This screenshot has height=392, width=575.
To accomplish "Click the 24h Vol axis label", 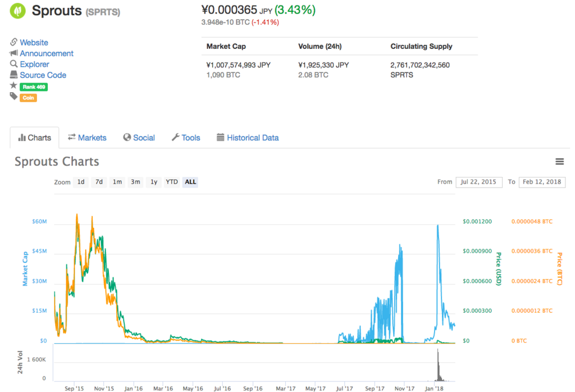I will pyautogui.click(x=20, y=362).
